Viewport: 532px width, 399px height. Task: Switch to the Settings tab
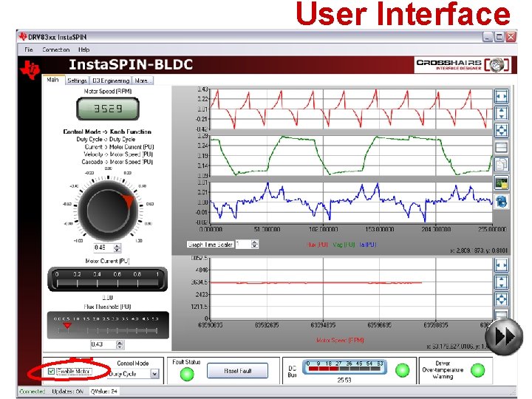pos(77,81)
